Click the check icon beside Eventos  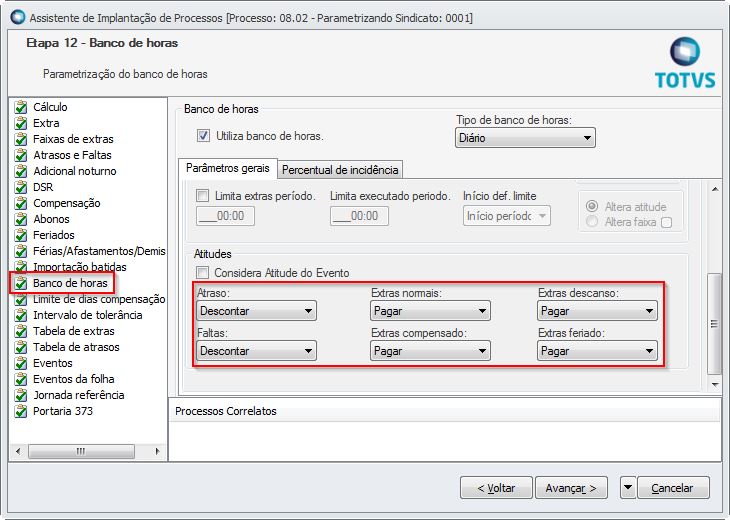(x=20, y=363)
